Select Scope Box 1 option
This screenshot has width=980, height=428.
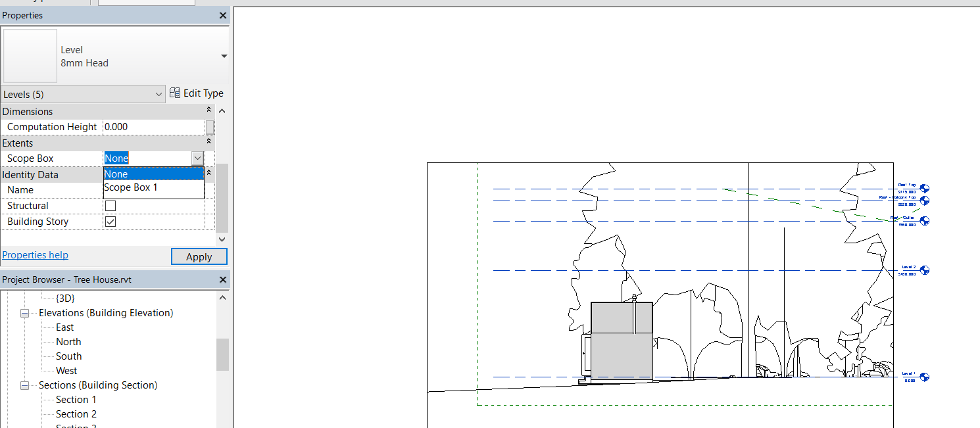154,187
